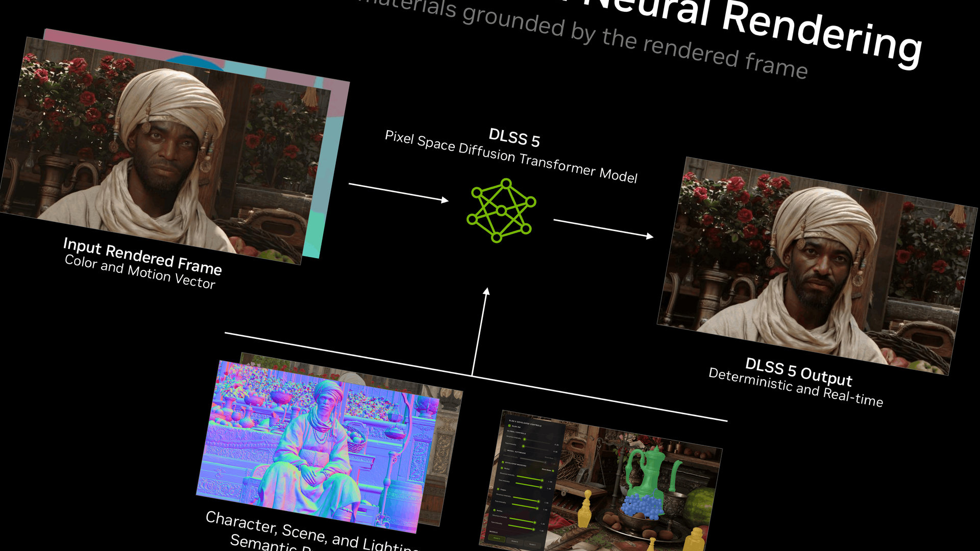The image size is (980, 551).
Task: Click the 'Input Rendered Frame' caption
Action: [142, 256]
